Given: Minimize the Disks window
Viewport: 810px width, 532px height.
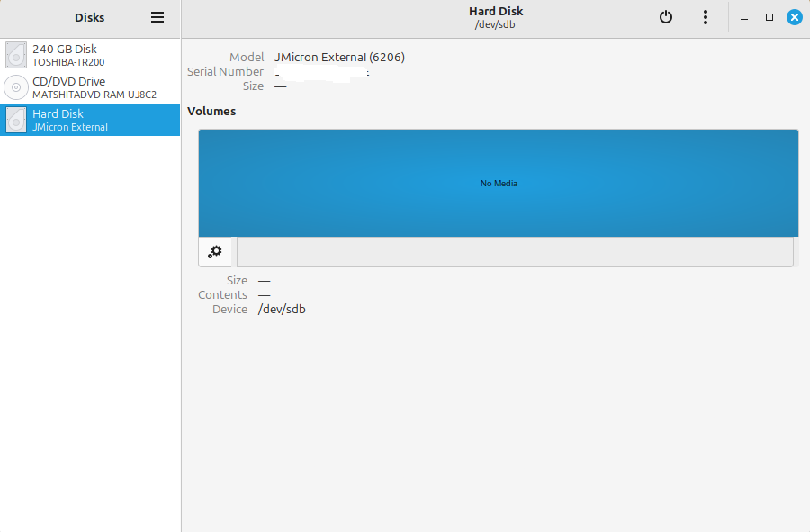Looking at the screenshot, I should (744, 18).
